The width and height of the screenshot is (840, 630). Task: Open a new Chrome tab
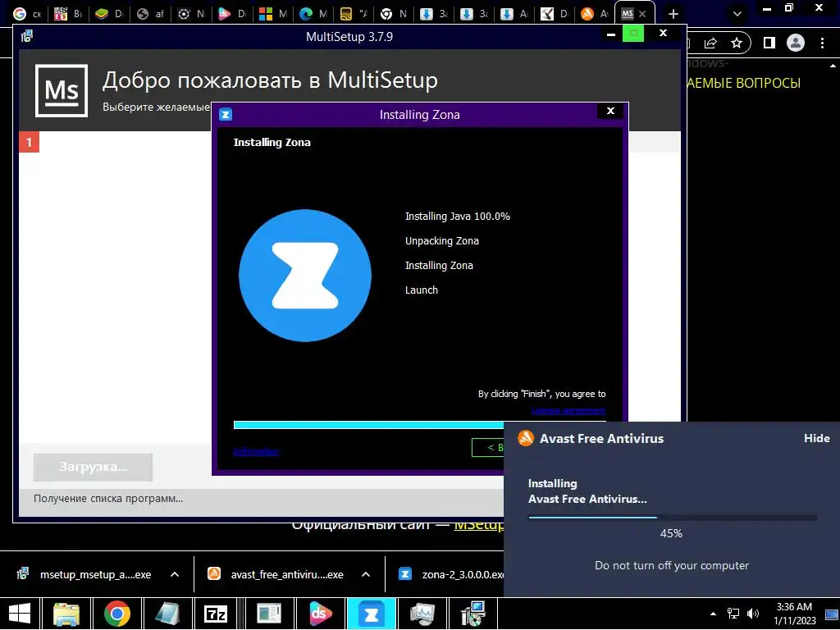tap(673, 14)
